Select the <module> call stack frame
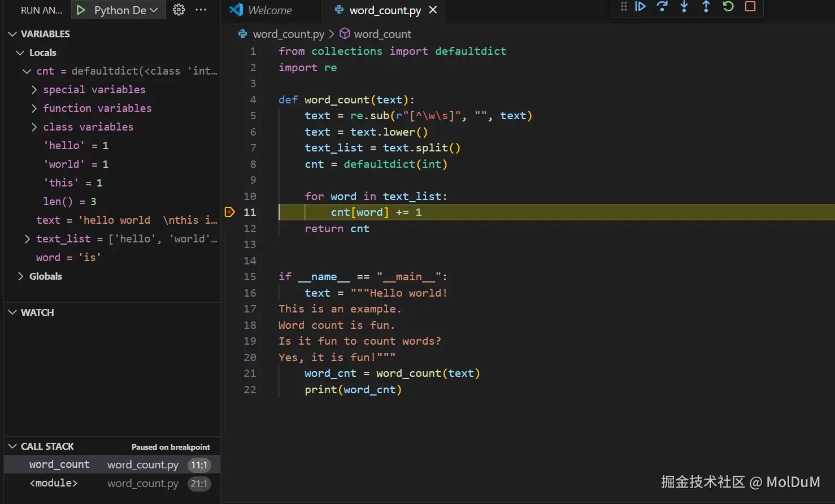This screenshot has width=835, height=504. coord(54,484)
